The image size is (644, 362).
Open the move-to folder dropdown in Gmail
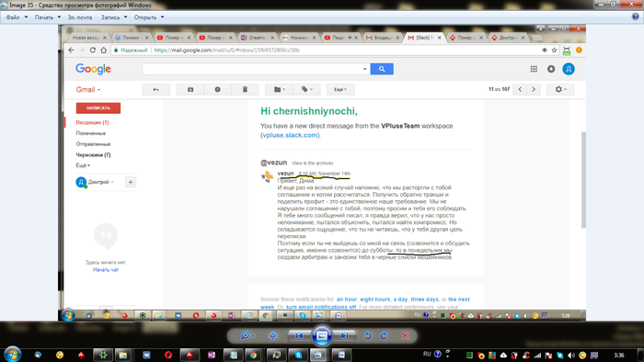point(280,89)
